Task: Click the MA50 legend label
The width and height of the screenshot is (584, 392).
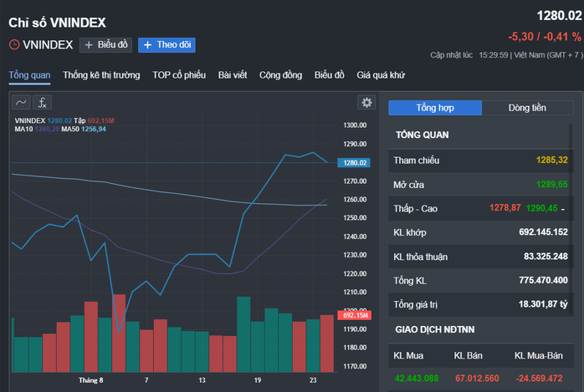Action: pyautogui.click(x=70, y=129)
